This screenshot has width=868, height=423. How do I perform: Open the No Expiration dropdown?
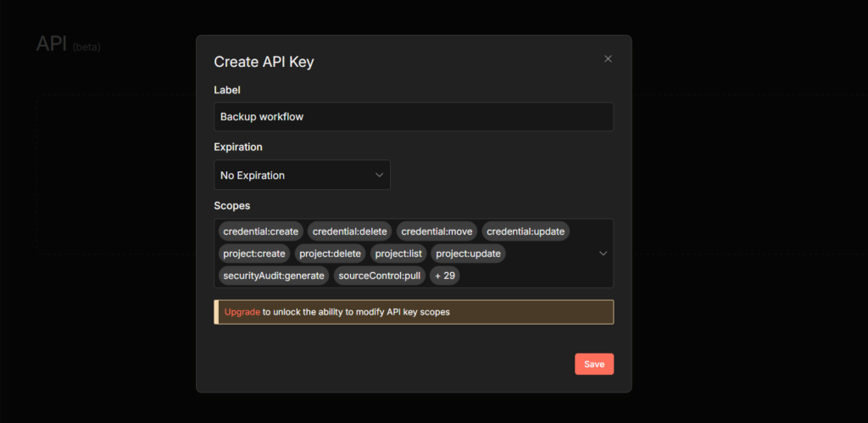click(301, 175)
